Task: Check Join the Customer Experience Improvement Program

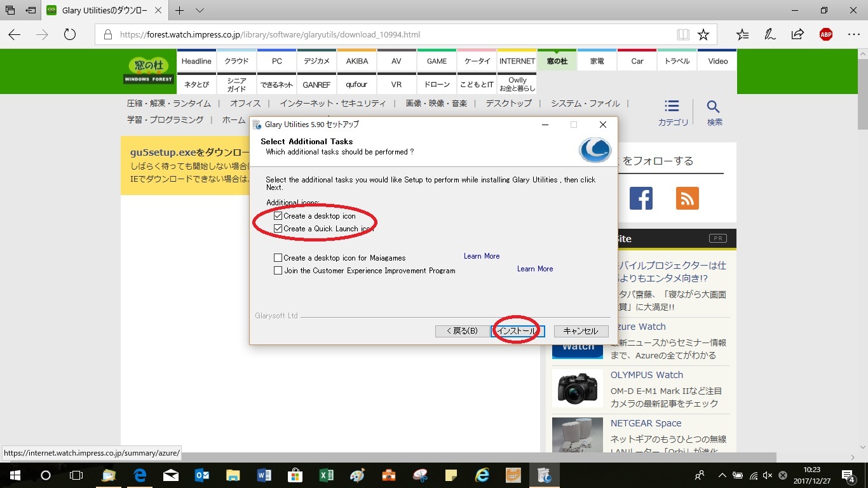Action: coord(278,271)
